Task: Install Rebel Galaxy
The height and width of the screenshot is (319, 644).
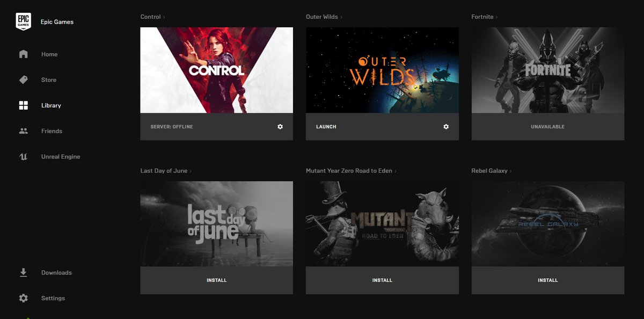Action: [x=547, y=280]
